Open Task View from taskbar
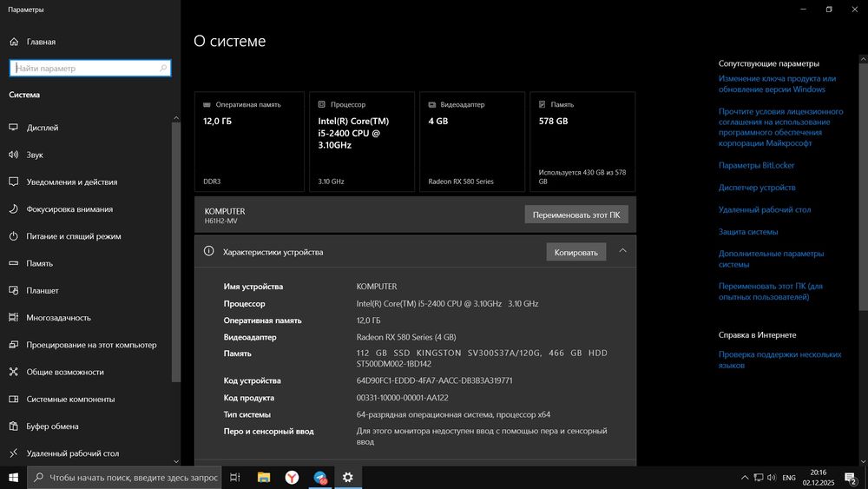 click(234, 477)
